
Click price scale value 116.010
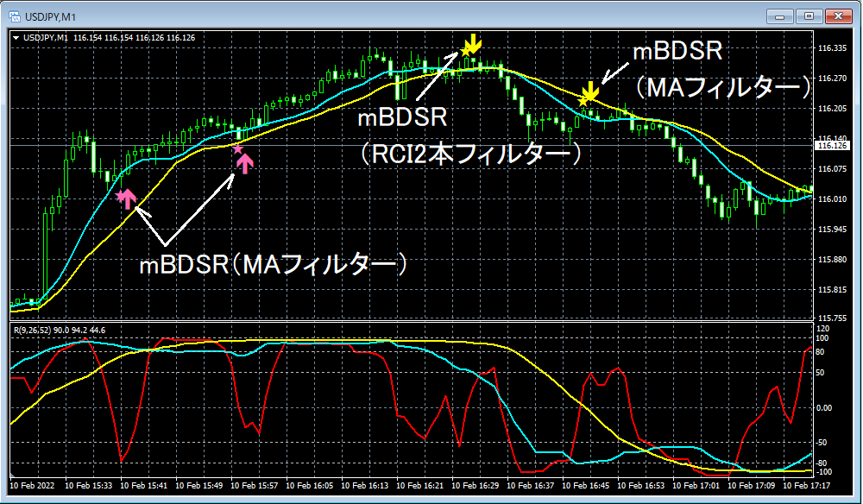(x=832, y=199)
